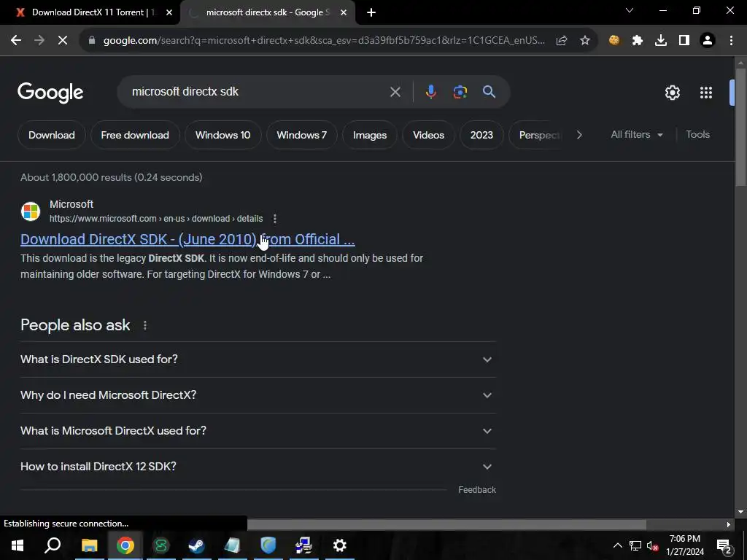This screenshot has width=747, height=560.
Task: Open File Explorer from the taskbar
Action: pyautogui.click(x=89, y=545)
